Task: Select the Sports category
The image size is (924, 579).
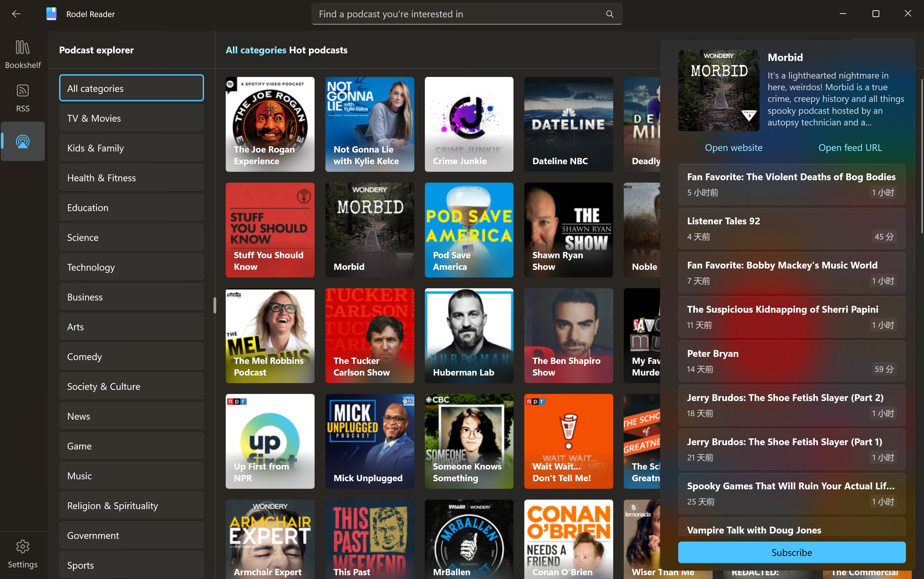Action: coord(131,565)
